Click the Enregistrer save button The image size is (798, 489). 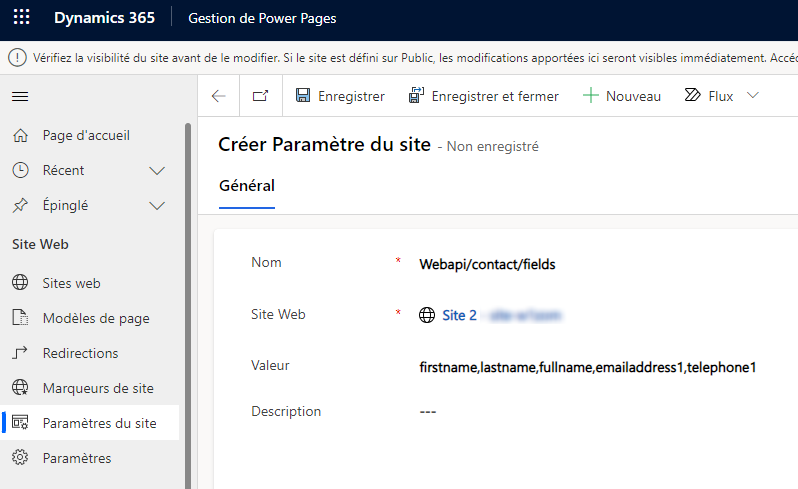(x=340, y=96)
